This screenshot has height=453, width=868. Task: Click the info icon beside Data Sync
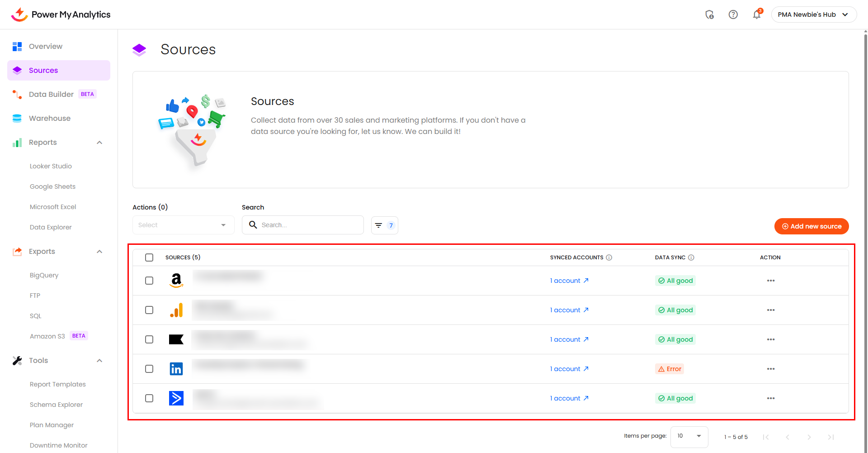pyautogui.click(x=691, y=257)
